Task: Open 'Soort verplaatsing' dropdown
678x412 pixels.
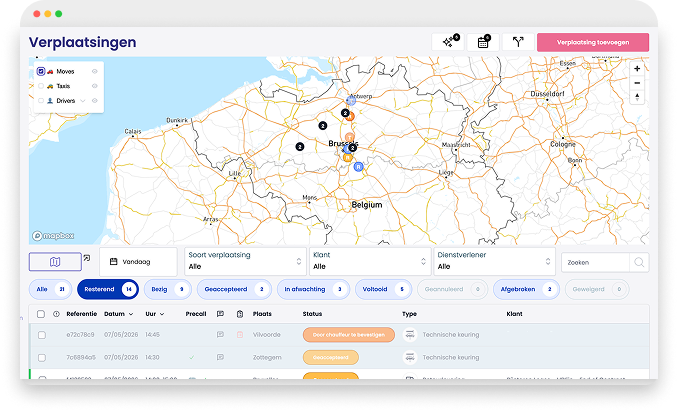Action: click(245, 261)
